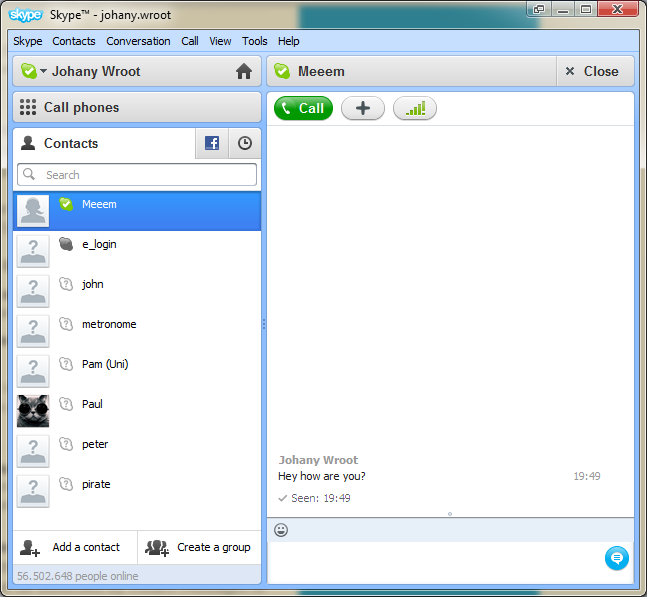Select the Paul contact
This screenshot has height=597, width=647.
[x=137, y=411]
